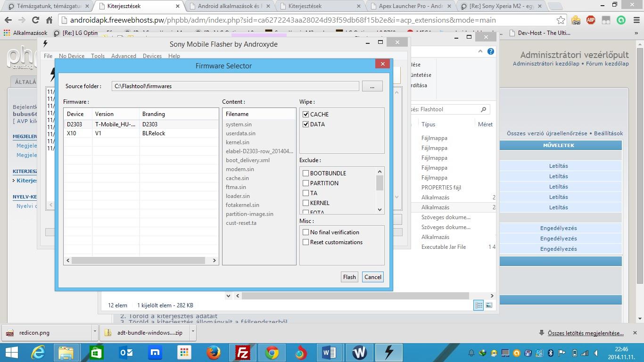Open the Advanced menu in Flasher
Screen dimensions: 644x362
[x=124, y=56]
